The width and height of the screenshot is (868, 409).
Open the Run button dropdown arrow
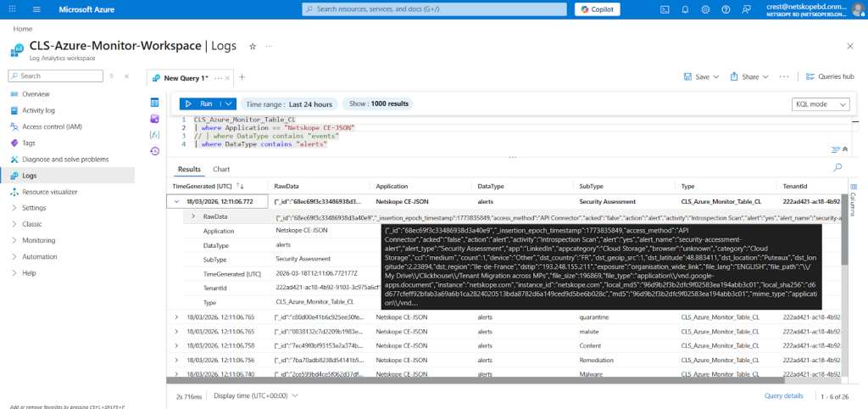(228, 104)
